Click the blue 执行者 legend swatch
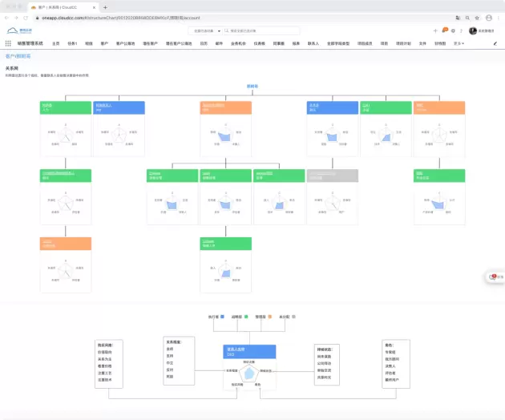Screen dimensions: 505x420 222,317
